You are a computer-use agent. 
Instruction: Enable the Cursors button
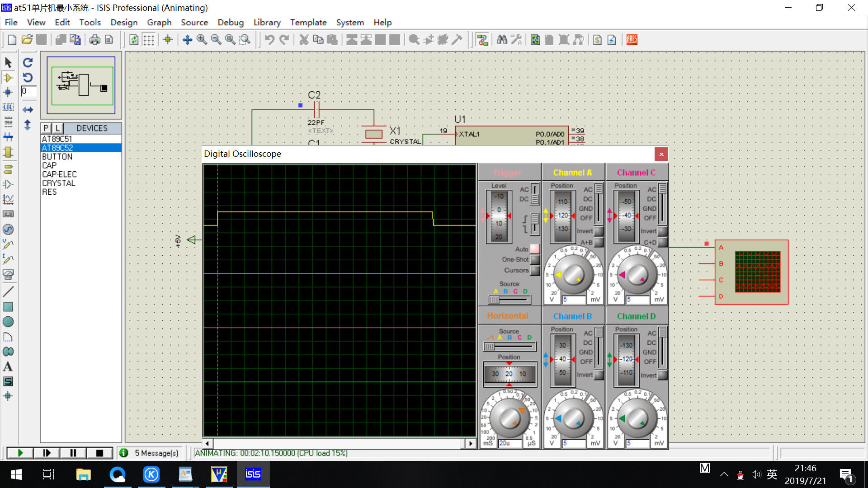pyautogui.click(x=535, y=271)
